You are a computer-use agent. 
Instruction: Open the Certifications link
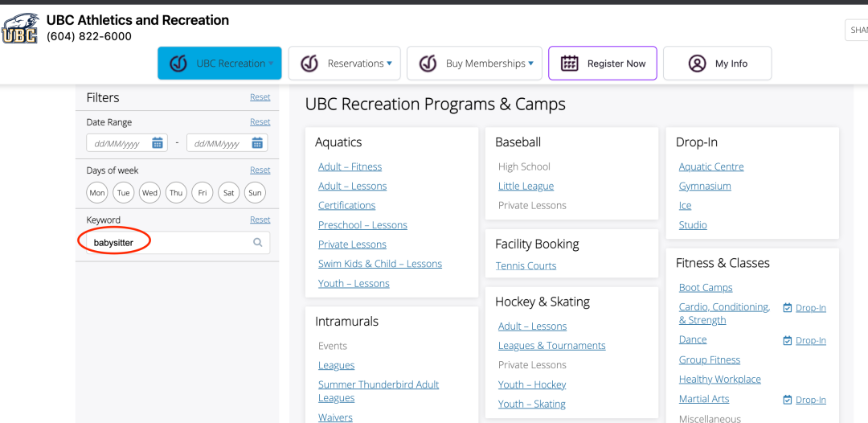pyautogui.click(x=346, y=205)
